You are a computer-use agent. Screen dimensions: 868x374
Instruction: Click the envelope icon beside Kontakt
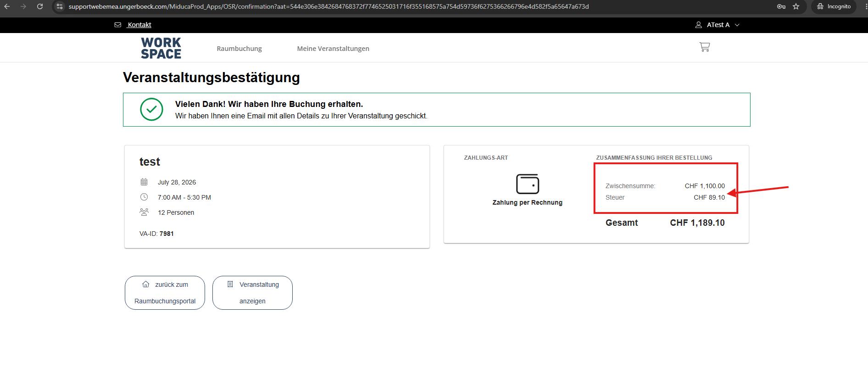point(118,25)
